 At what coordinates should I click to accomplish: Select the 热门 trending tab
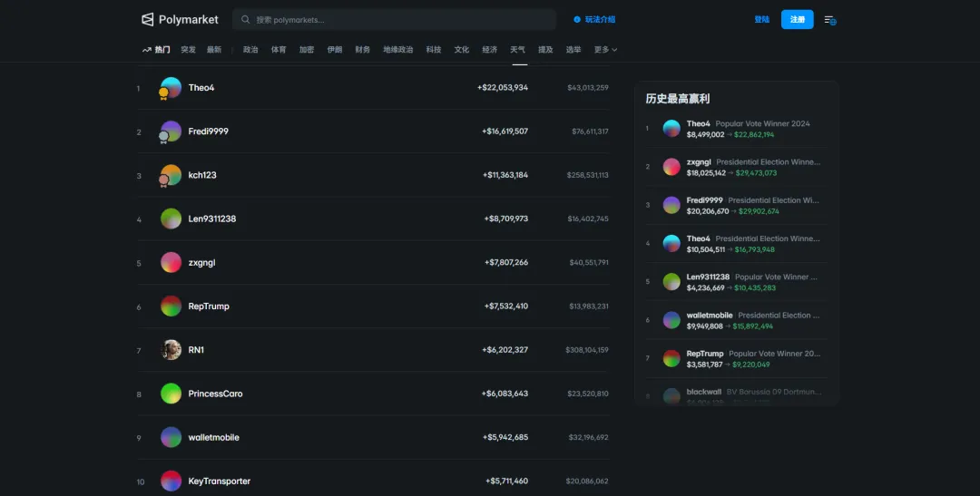(x=156, y=49)
